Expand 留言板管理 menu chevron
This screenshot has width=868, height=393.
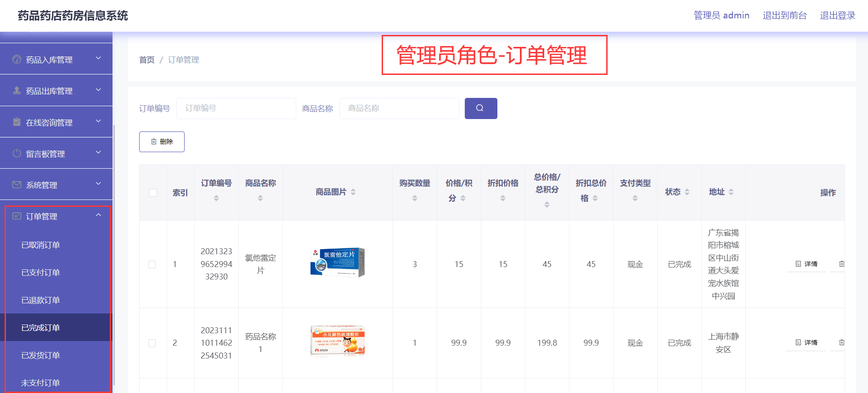click(x=98, y=152)
